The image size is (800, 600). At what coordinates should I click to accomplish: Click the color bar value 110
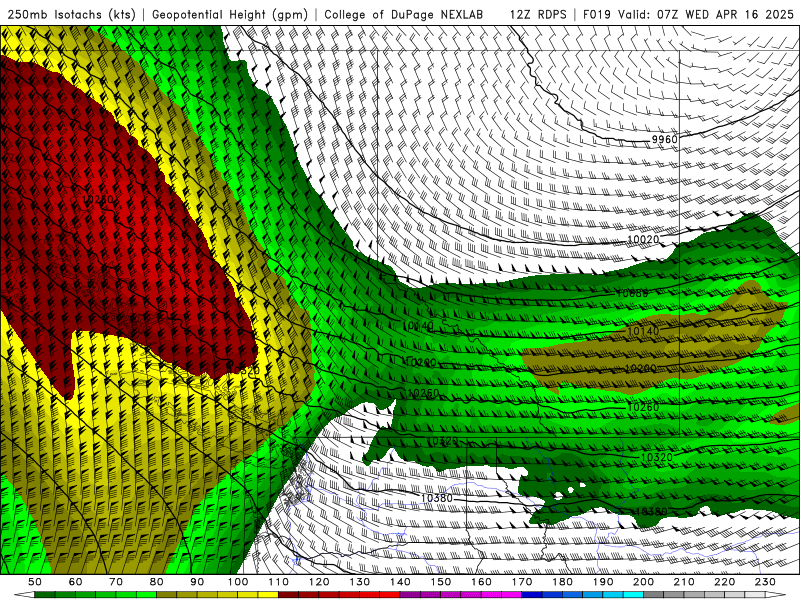(279, 582)
